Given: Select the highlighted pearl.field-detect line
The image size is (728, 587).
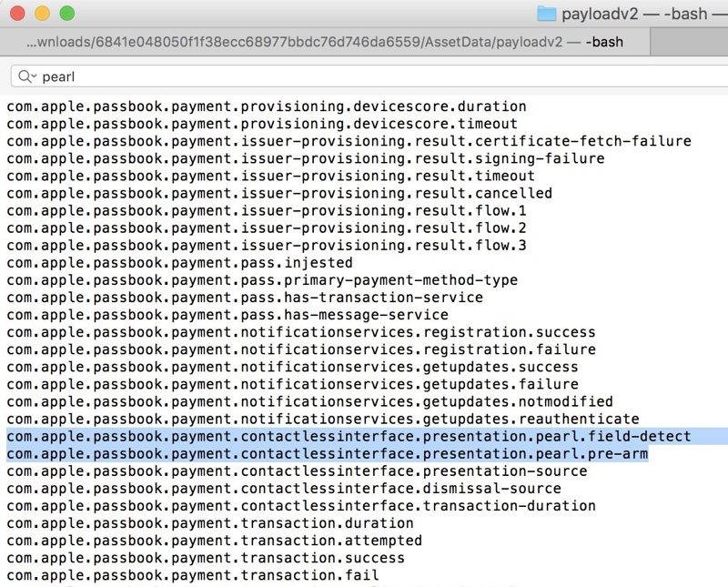Looking at the screenshot, I should pyautogui.click(x=346, y=436).
